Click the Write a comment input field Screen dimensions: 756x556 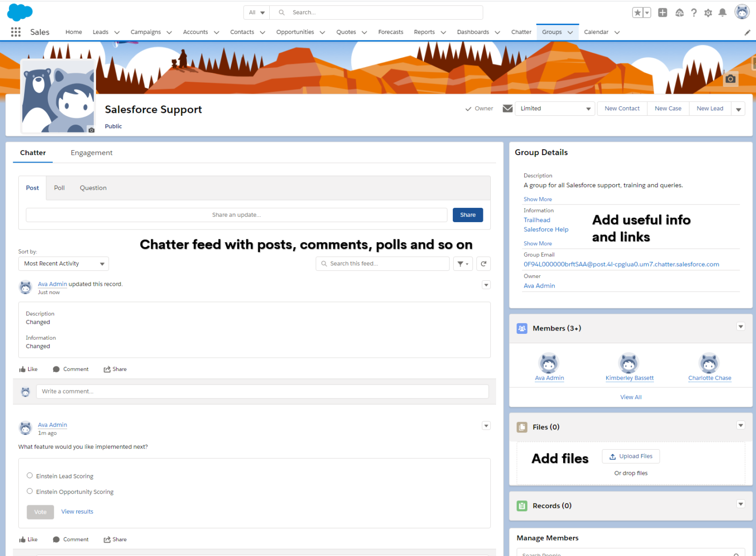tap(262, 391)
